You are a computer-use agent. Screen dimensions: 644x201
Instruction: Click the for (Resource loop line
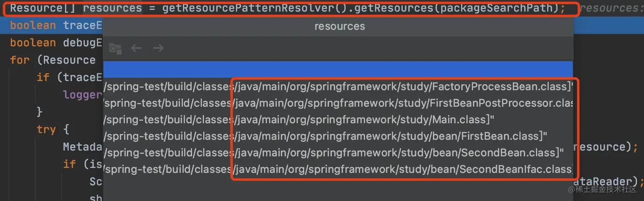click(53, 60)
